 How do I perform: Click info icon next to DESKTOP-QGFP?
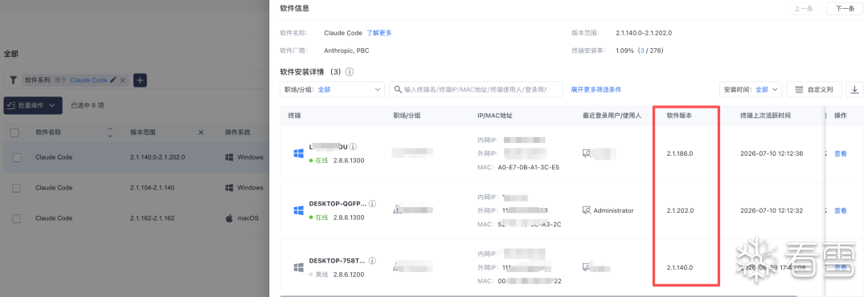(372, 204)
